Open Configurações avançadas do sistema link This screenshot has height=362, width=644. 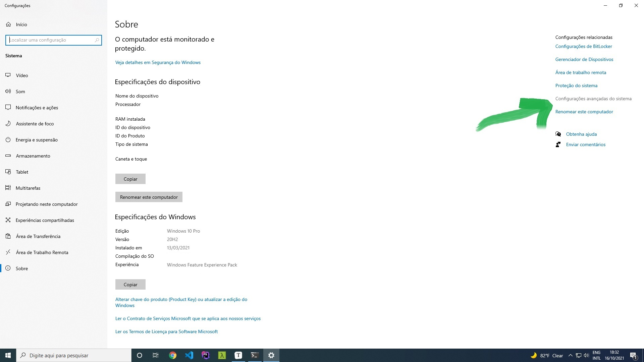coord(593,99)
